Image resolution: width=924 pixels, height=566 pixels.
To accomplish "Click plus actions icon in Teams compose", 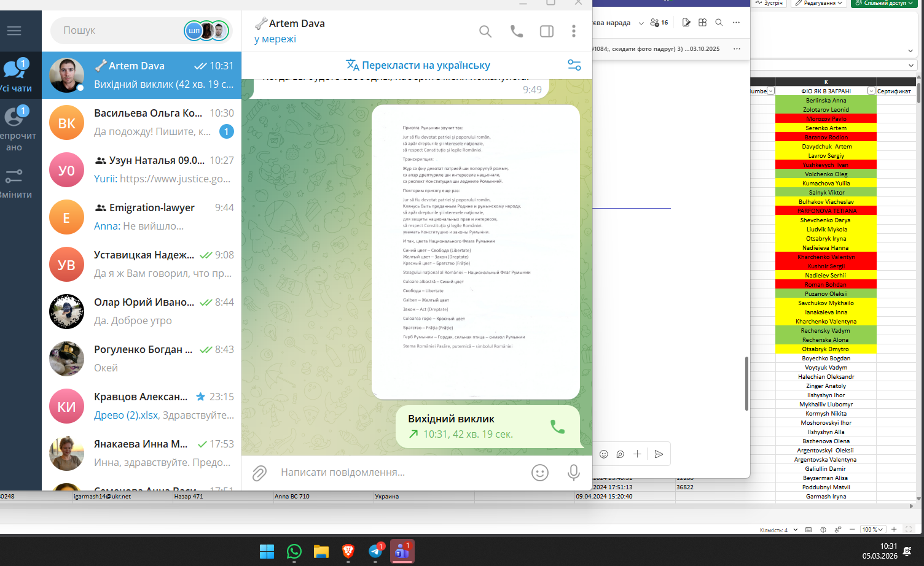I will coord(637,454).
